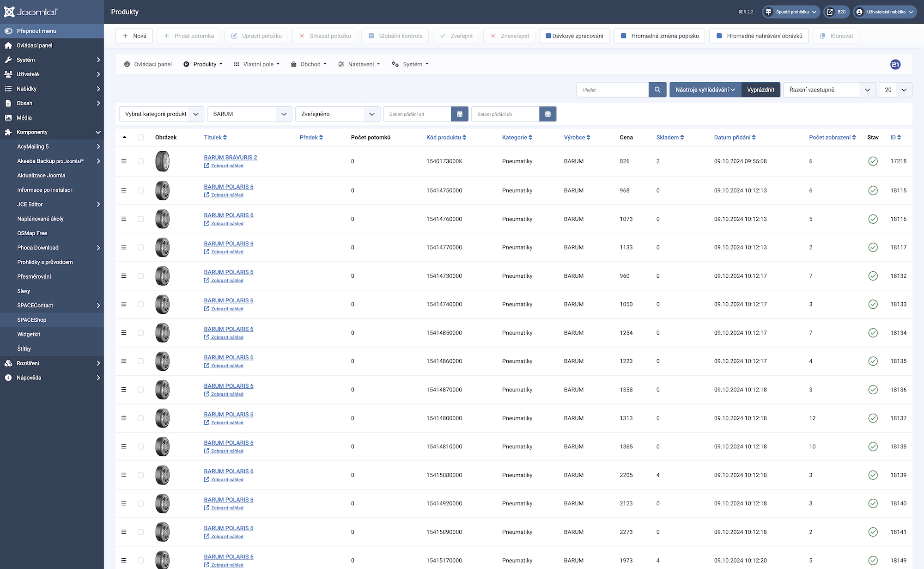The image size is (924, 569).
Task: Open the list limit 20 dropdown
Action: pos(895,90)
